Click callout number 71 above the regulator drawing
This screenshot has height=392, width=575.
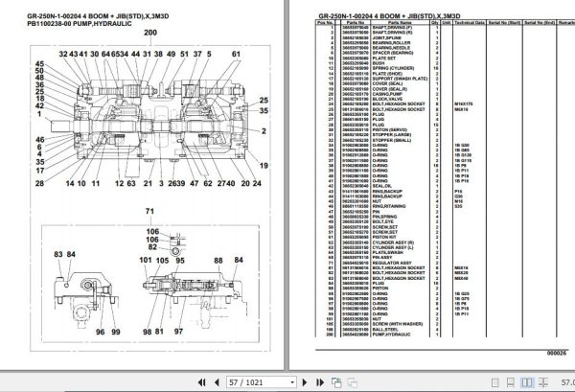[149, 211]
